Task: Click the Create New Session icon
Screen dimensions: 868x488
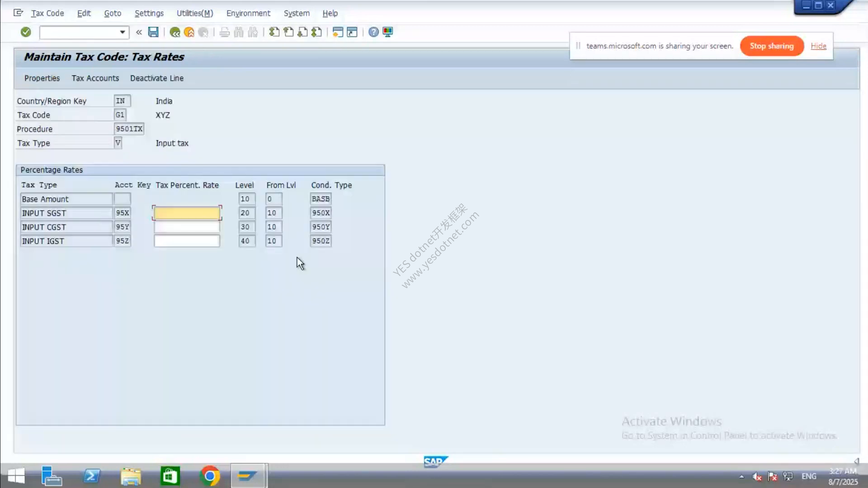Action: pos(338,32)
